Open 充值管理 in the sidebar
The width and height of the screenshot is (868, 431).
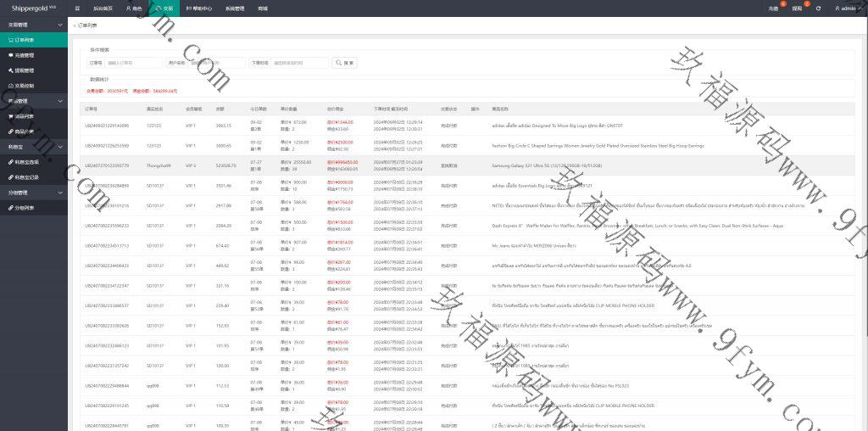point(24,55)
